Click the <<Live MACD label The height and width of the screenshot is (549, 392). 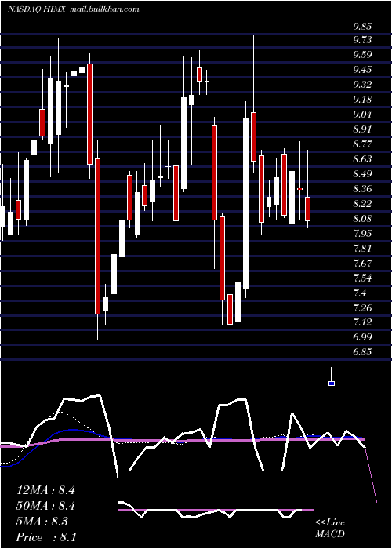tap(330, 529)
